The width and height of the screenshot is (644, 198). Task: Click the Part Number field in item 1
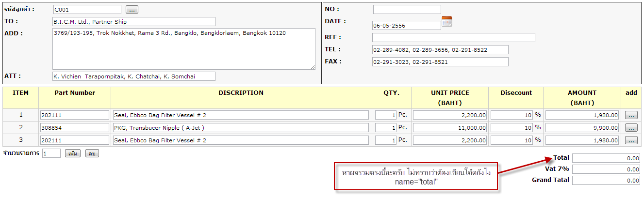tap(75, 115)
